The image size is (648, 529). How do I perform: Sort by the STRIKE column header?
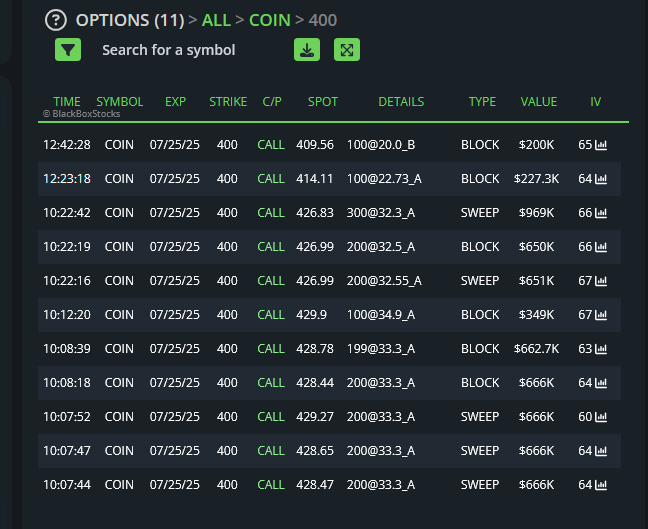click(228, 102)
